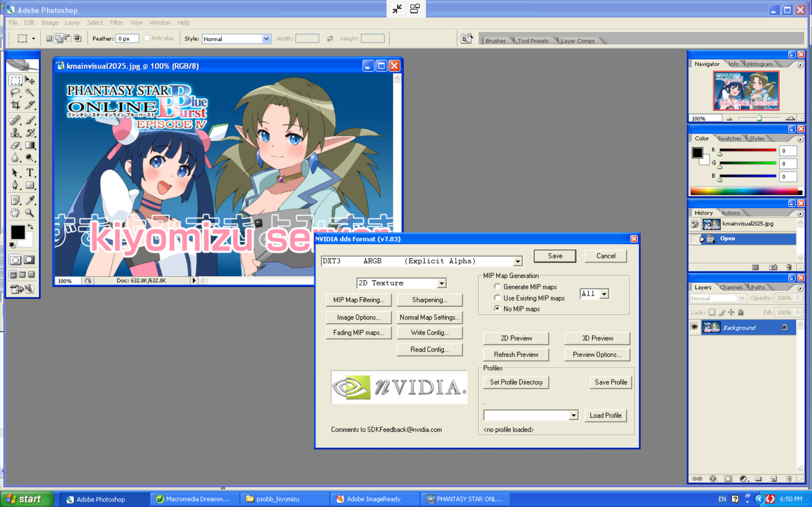
Task: Select the Blur tool
Action: 16,158
